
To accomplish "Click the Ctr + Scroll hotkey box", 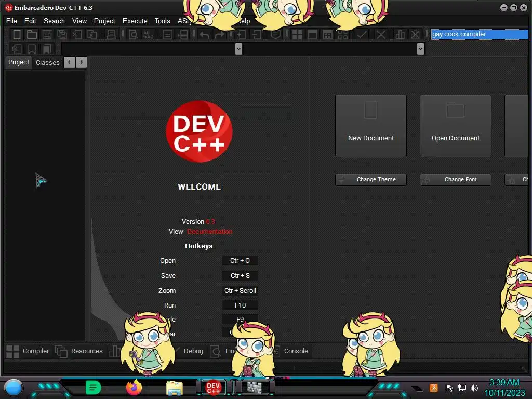I will coord(240,291).
